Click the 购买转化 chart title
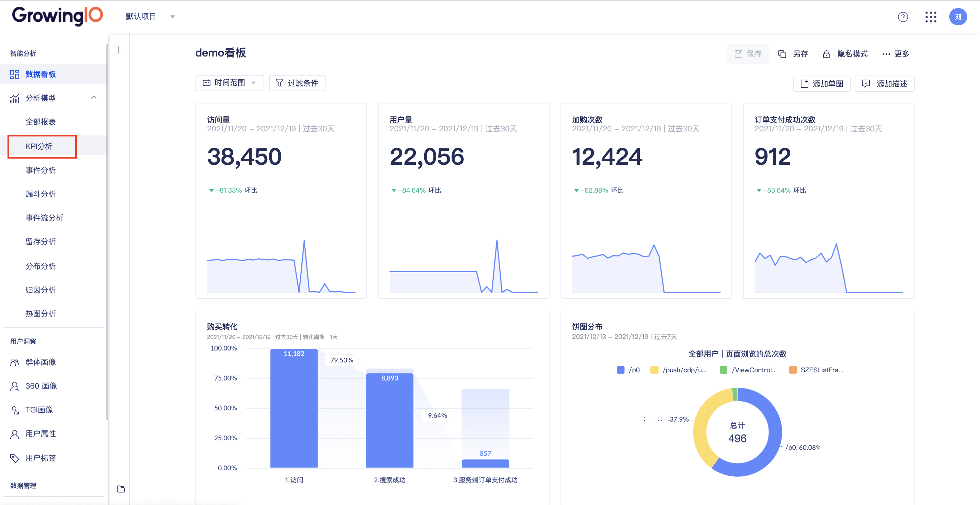Screen dimensions: 980x505 pyautogui.click(x=222, y=327)
